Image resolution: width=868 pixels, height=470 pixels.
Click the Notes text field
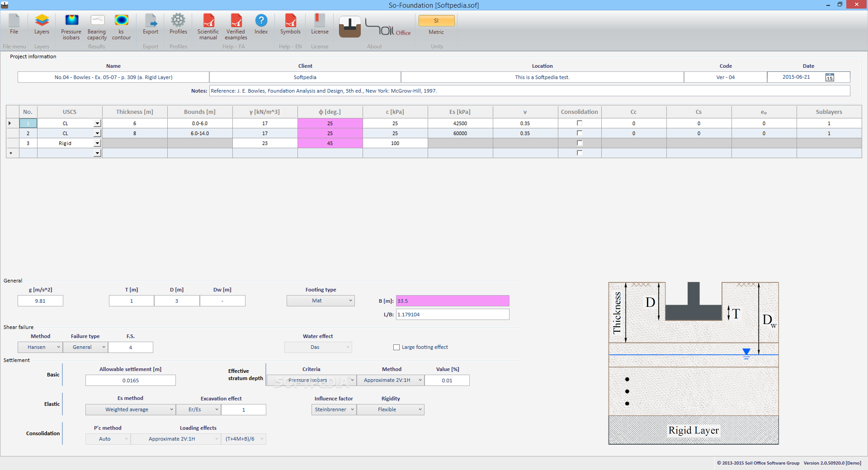[529, 91]
